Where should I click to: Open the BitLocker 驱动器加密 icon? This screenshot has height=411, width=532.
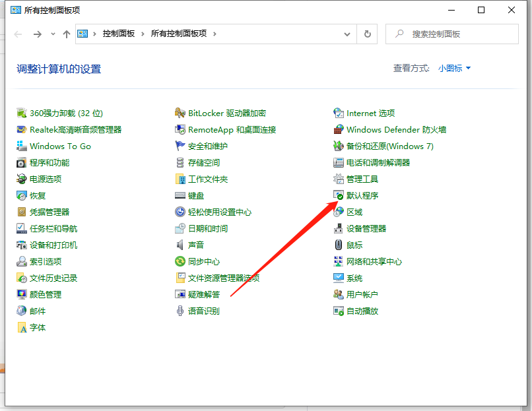(180, 113)
